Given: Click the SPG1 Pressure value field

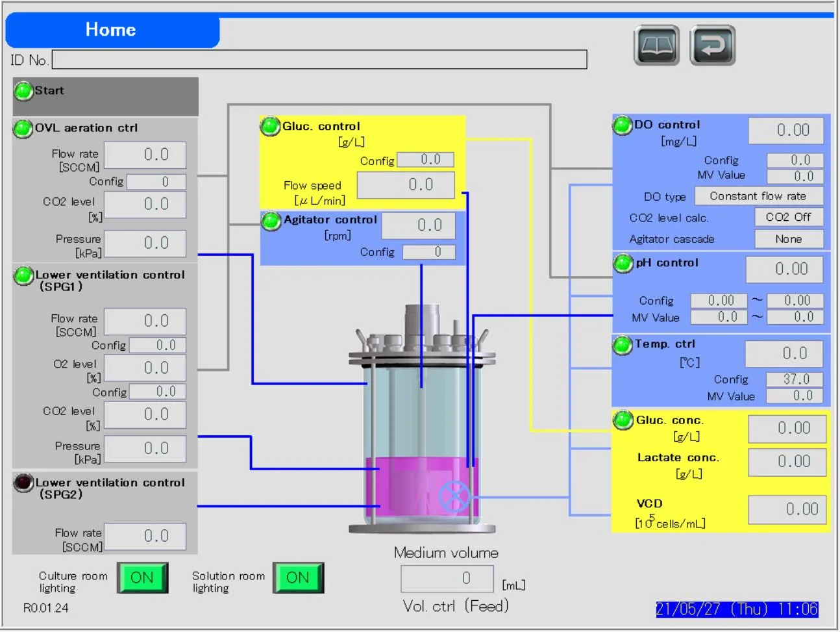Looking at the screenshot, I should pyautogui.click(x=145, y=449).
